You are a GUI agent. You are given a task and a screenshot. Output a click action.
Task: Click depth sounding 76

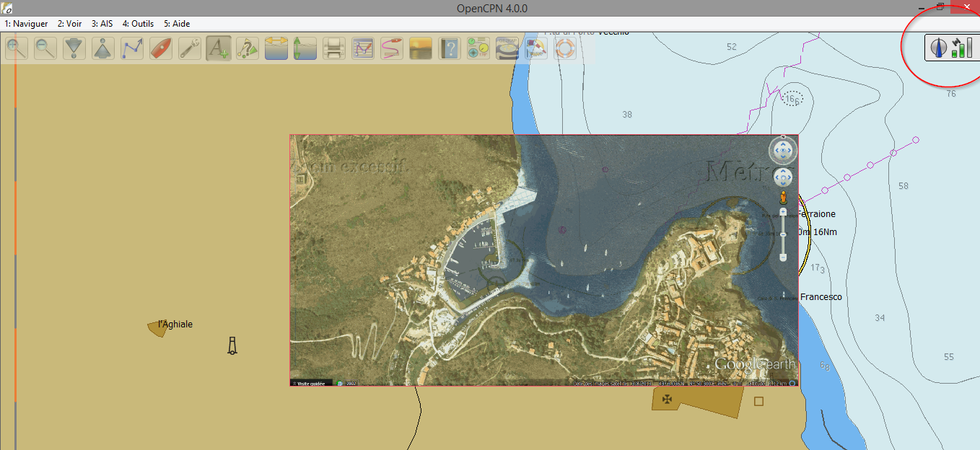pos(951,94)
